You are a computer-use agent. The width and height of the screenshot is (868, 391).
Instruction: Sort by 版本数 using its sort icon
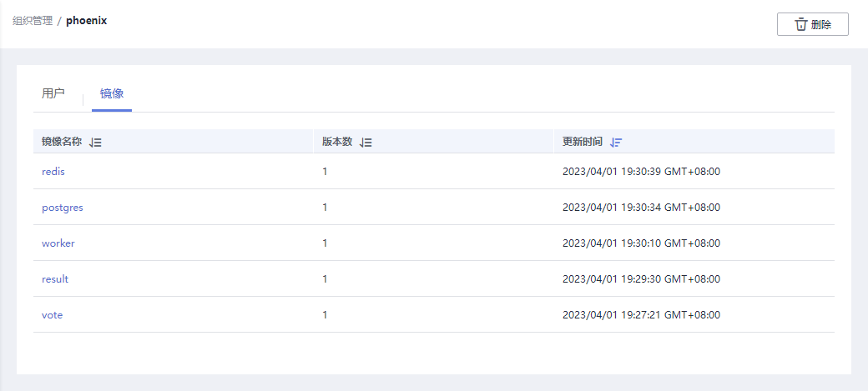pyautogui.click(x=366, y=143)
